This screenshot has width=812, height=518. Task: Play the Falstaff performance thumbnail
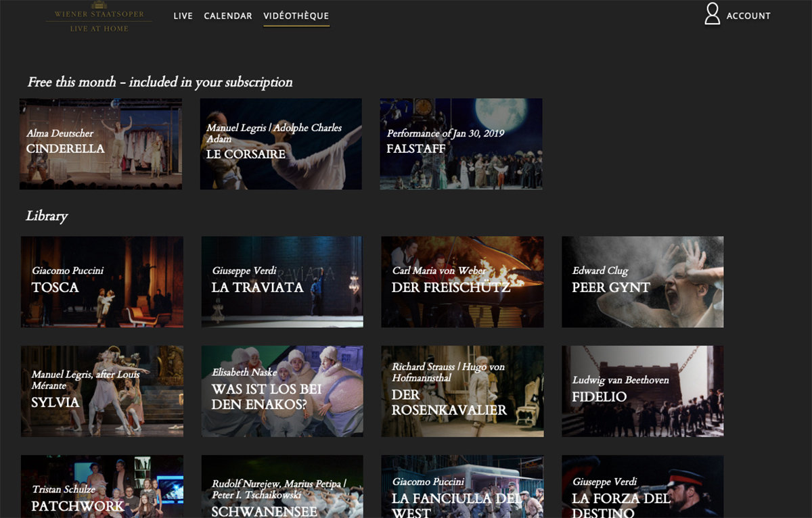pos(461,144)
